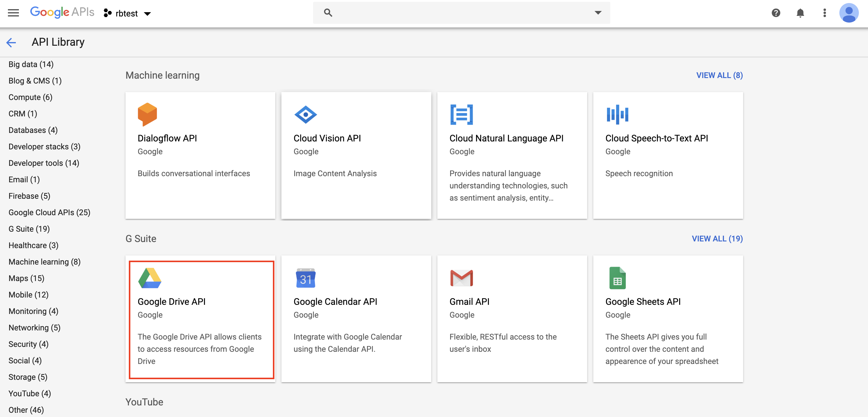Click the 'Builds conversational interfaces' description

point(194,173)
